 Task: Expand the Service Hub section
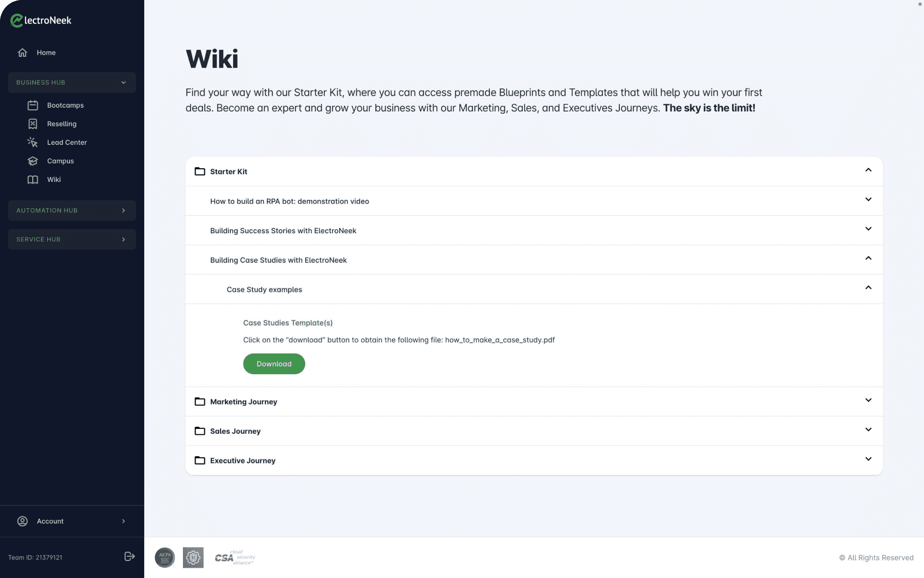pos(123,239)
